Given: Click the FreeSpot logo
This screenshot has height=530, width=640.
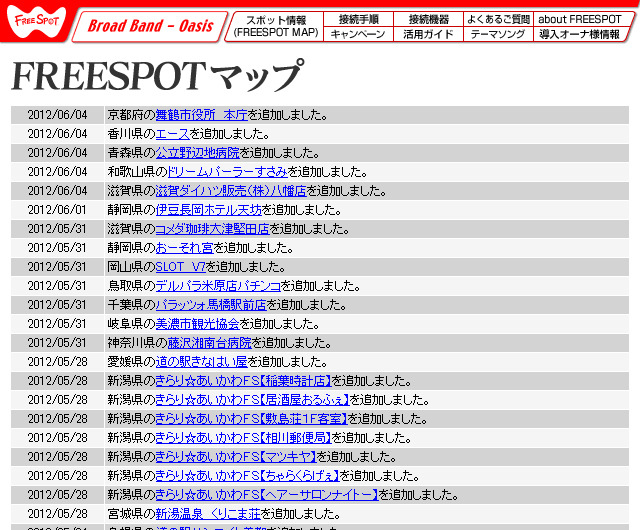Looking at the screenshot, I should point(36,21).
